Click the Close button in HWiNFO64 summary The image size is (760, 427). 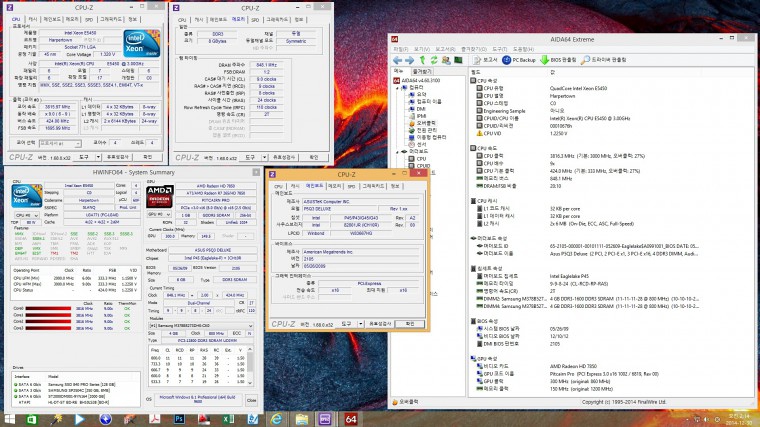coord(251,400)
